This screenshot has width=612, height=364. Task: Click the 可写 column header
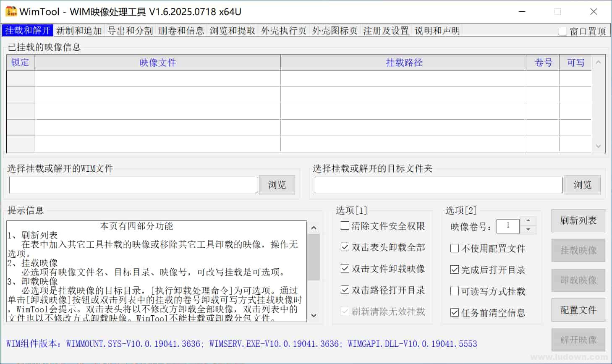click(575, 63)
